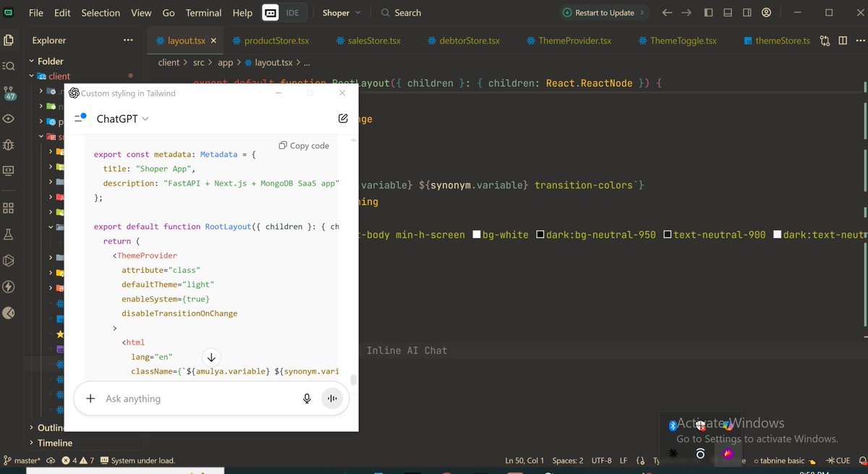Click the Split Editor icon near the tabs
Image resolution: width=868 pixels, height=474 pixels.
(843, 41)
